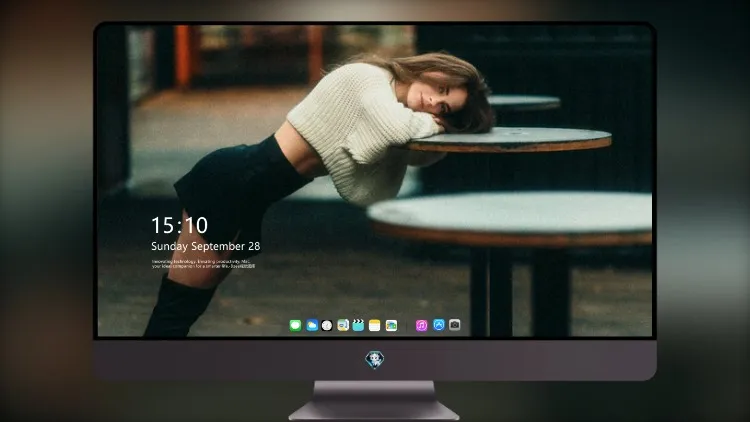
Task: Click the 15:10 clock widget
Action: 179,225
